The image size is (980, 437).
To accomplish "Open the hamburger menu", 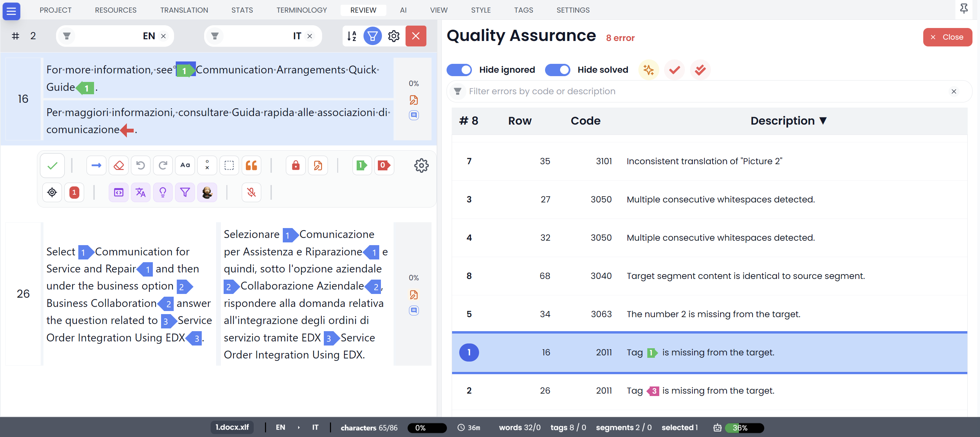I will pos(11,11).
